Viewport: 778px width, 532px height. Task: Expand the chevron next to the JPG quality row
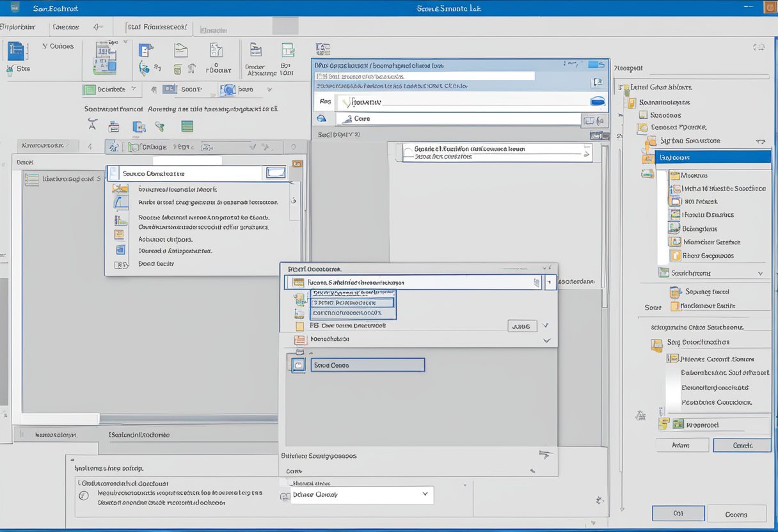546,326
